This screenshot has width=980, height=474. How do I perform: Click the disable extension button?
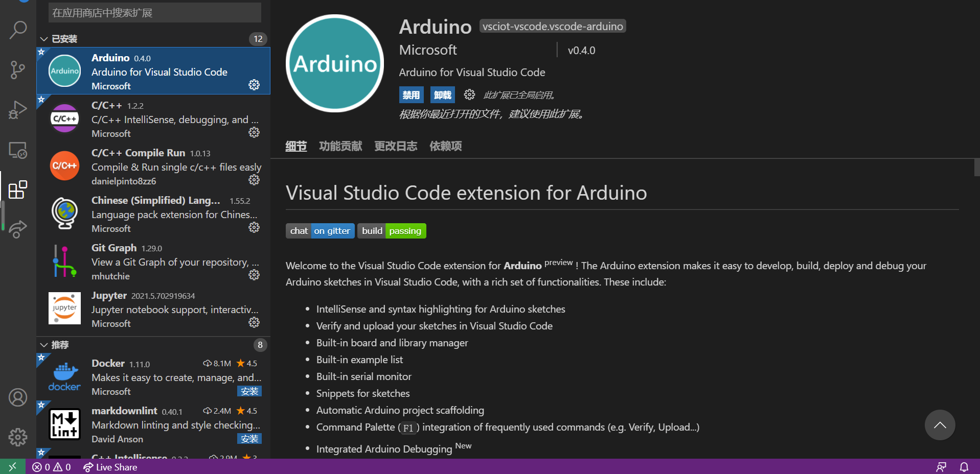click(411, 95)
